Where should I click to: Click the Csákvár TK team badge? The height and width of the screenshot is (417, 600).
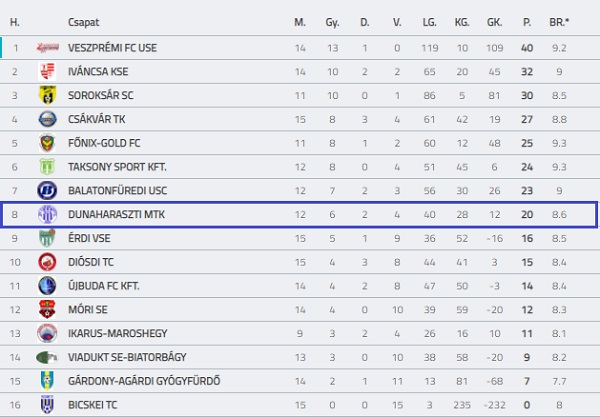(46, 119)
